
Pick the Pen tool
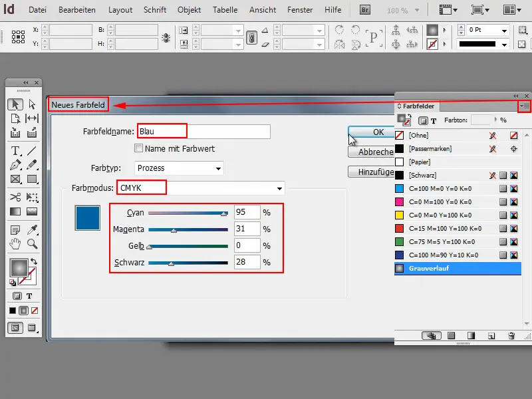[15, 165]
